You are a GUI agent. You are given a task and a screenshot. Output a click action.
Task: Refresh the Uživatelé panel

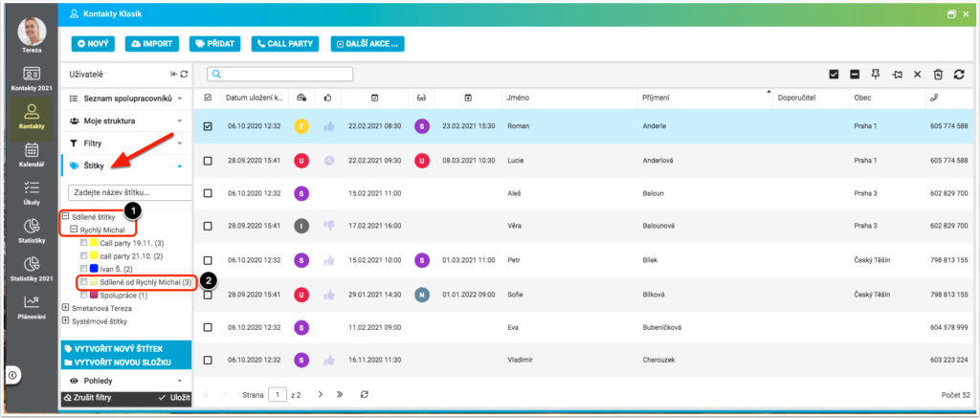click(x=184, y=75)
